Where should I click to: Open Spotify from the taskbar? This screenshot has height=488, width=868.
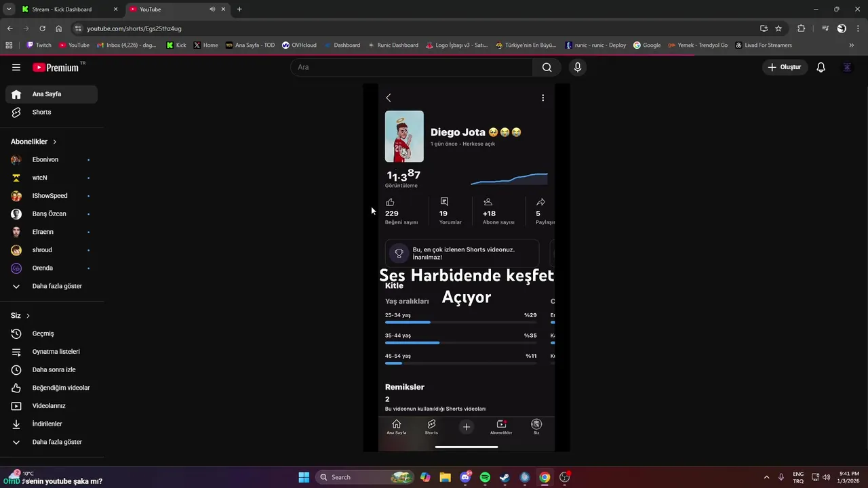(x=485, y=477)
